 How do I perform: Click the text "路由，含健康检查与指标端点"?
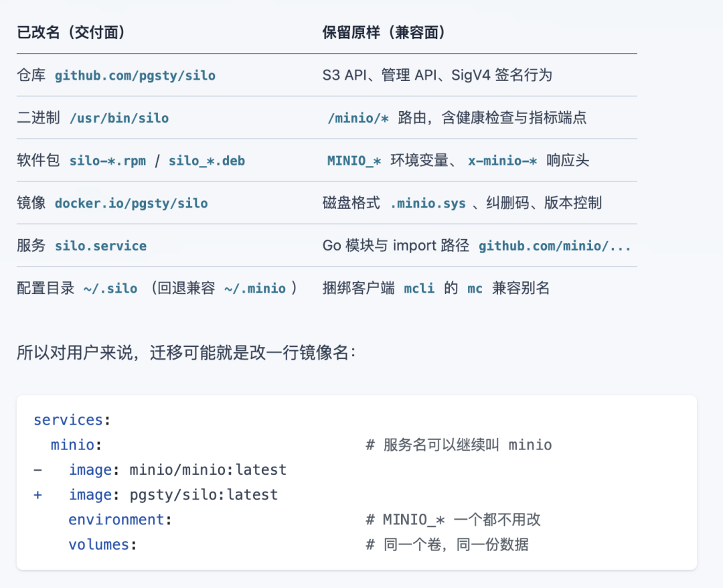[x=492, y=118]
